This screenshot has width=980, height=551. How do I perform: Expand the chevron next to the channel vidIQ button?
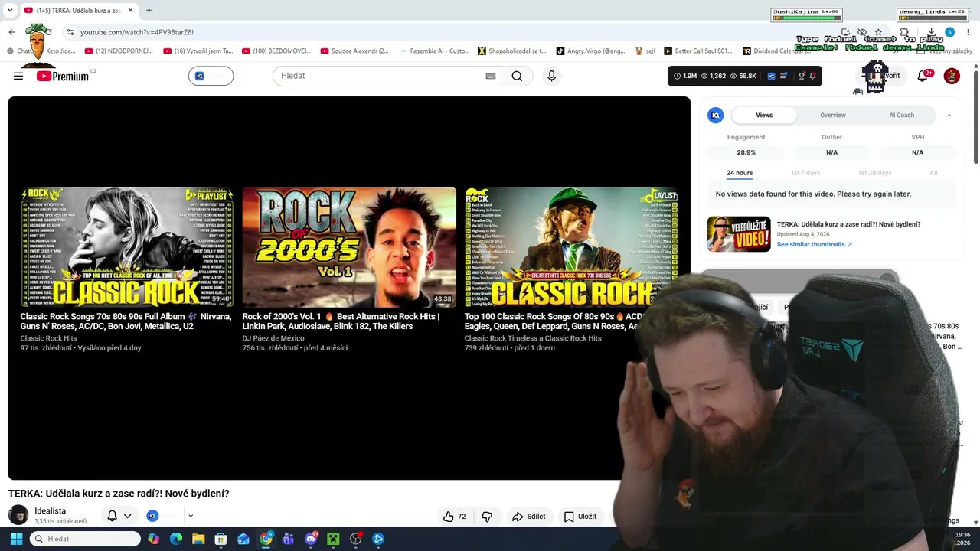191,517
